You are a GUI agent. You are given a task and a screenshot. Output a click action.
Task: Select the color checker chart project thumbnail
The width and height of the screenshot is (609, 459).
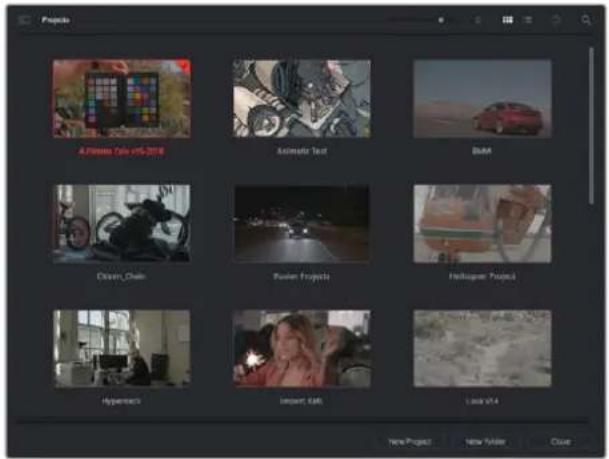tap(122, 99)
